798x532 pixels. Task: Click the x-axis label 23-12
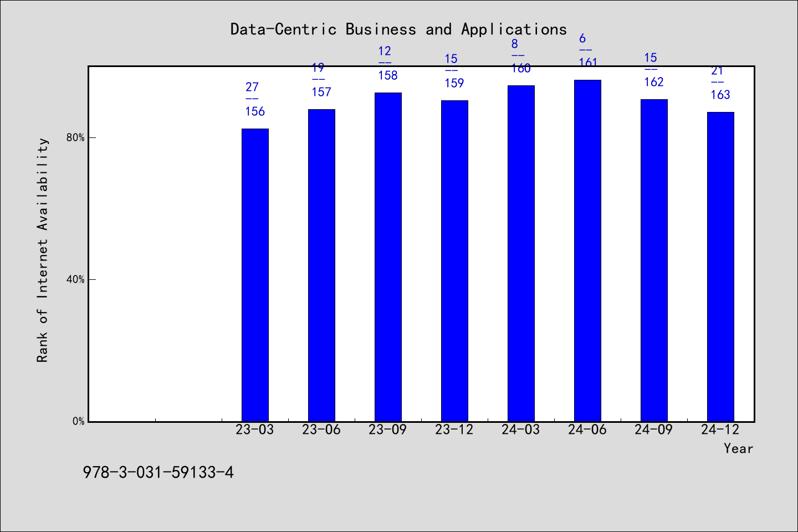[454, 429]
